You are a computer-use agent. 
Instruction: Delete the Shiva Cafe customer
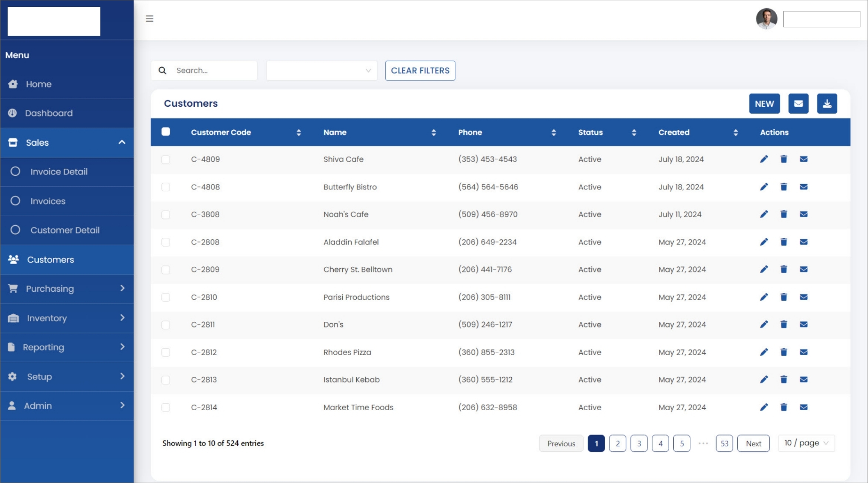[784, 159]
